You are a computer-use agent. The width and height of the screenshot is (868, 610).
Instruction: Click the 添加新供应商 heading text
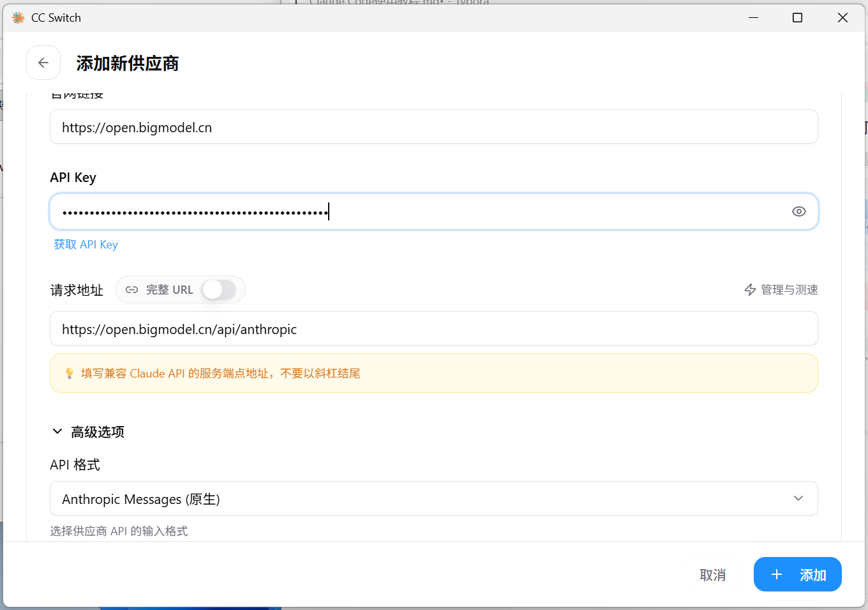point(128,63)
